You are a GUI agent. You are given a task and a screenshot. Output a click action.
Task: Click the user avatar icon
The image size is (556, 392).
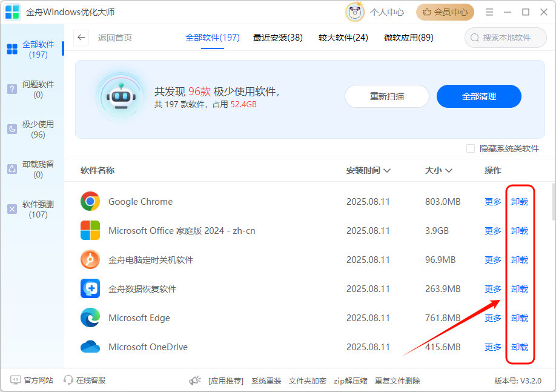pyautogui.click(x=354, y=12)
